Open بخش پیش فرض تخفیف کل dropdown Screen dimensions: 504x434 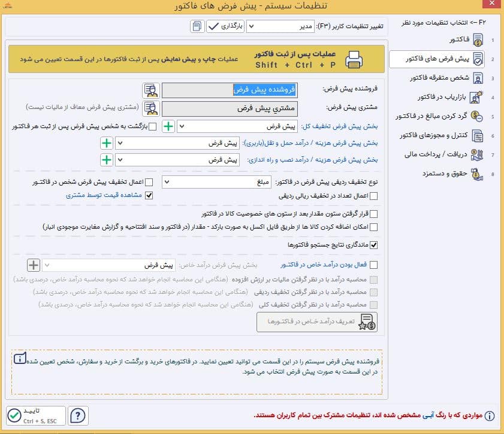(x=237, y=126)
